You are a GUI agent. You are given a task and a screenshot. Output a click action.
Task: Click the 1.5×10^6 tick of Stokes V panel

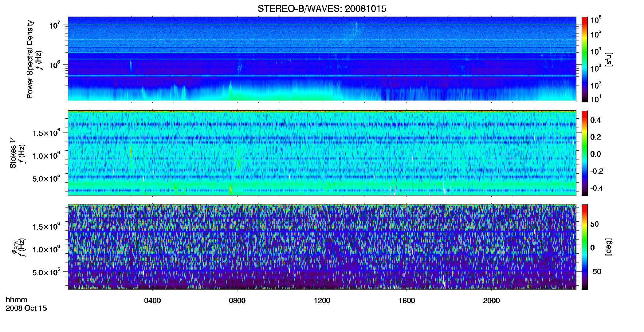coord(46,132)
